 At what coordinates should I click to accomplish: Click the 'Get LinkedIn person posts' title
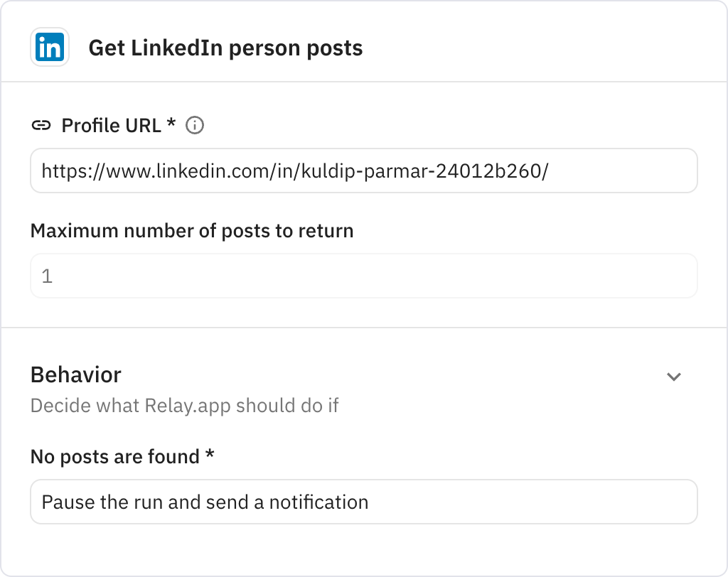pyautogui.click(x=225, y=48)
